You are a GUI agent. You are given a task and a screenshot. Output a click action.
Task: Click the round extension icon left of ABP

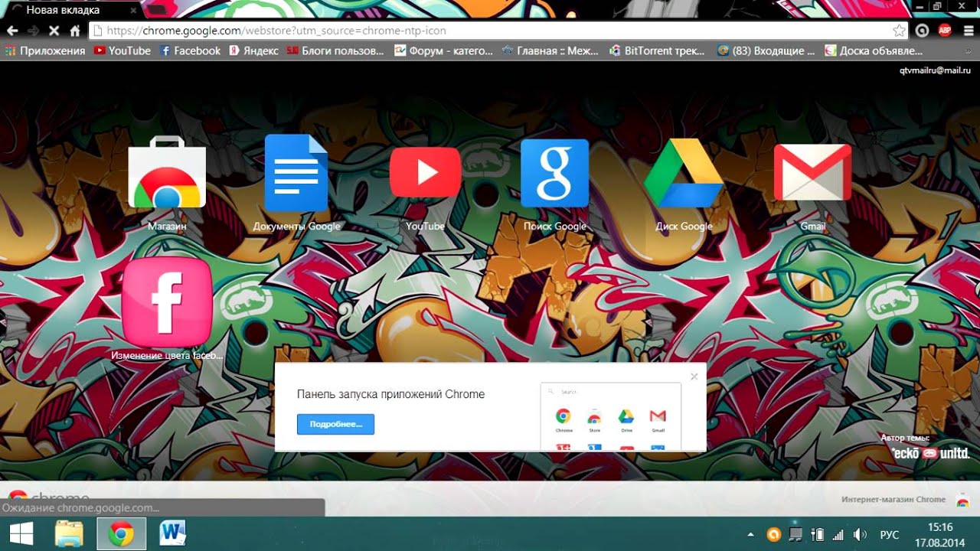tap(923, 31)
